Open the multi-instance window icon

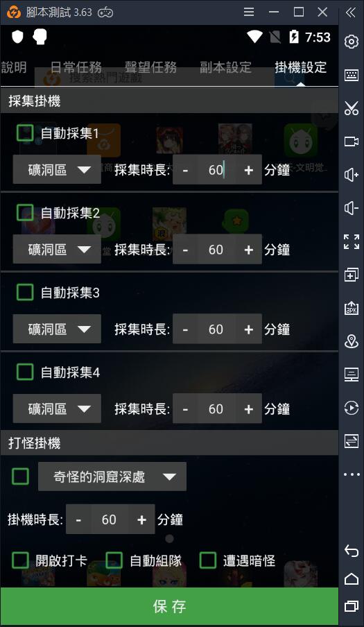click(352, 275)
